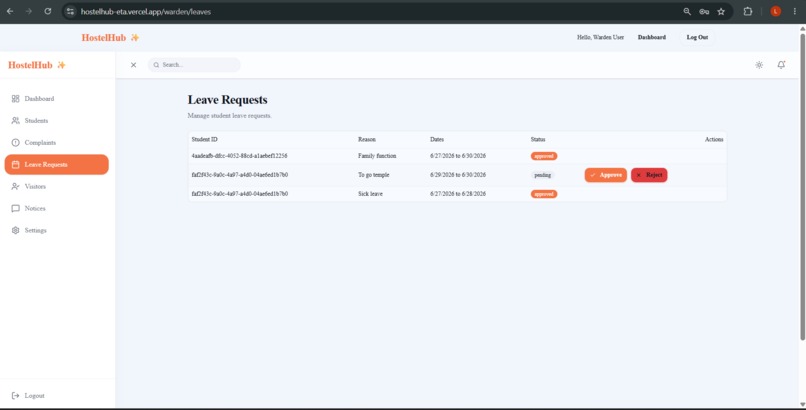Select Sick leave reason cell
Viewport: 806px width, 410px height.
point(371,194)
